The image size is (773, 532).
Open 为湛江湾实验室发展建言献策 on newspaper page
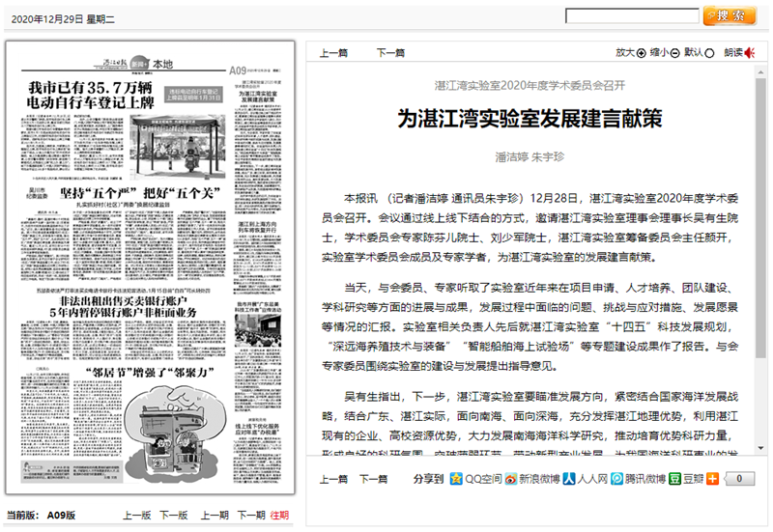click(x=258, y=96)
